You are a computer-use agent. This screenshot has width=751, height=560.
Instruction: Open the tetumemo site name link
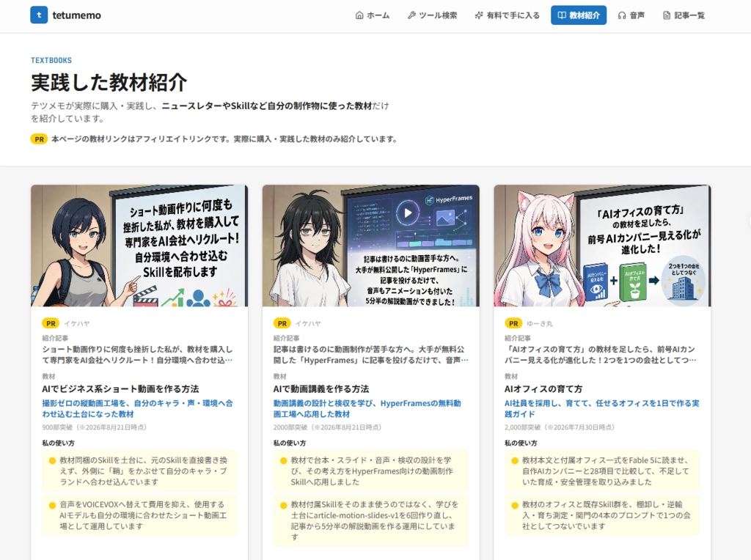(x=76, y=15)
